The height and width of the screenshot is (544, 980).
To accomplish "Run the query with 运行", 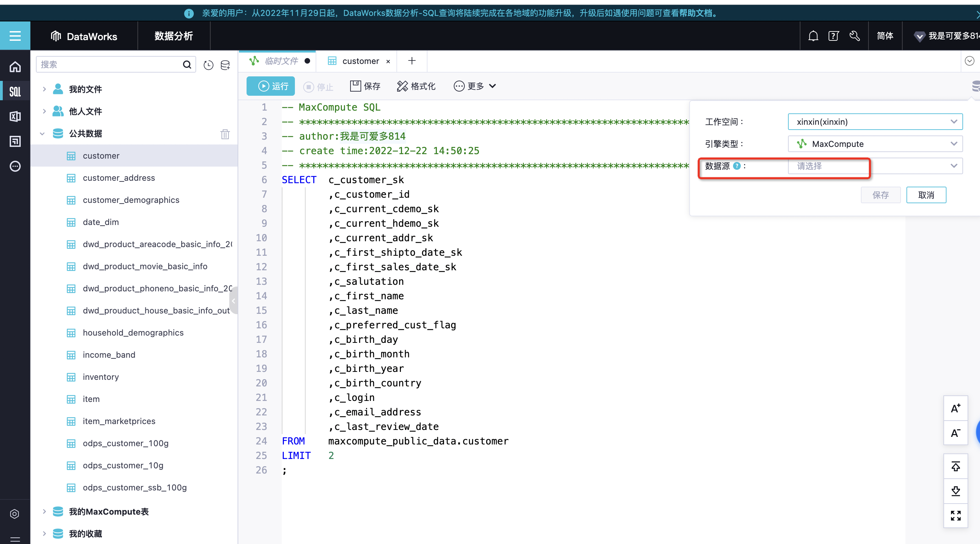I will [270, 86].
